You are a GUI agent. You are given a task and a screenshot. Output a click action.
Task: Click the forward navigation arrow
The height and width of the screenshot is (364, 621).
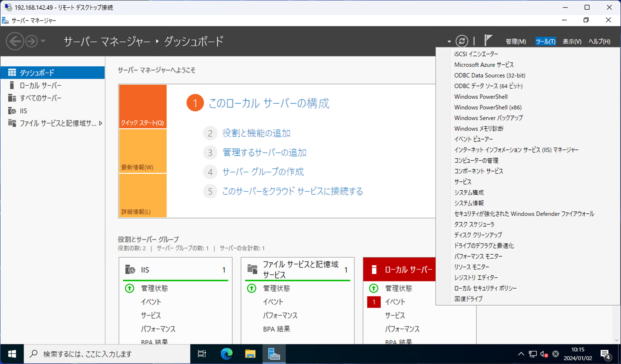click(31, 41)
